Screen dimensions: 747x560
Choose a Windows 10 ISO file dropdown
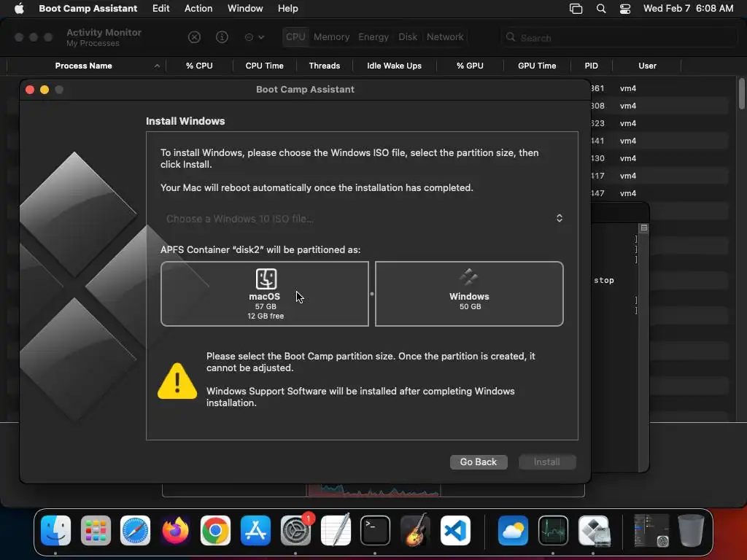point(362,219)
